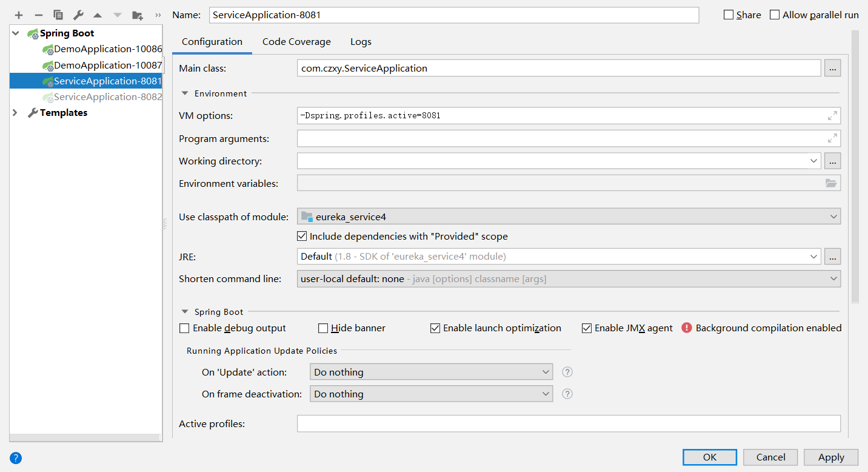Viewport: 868px width, 472px height.
Task: Switch to Configuration tab
Action: coord(212,42)
